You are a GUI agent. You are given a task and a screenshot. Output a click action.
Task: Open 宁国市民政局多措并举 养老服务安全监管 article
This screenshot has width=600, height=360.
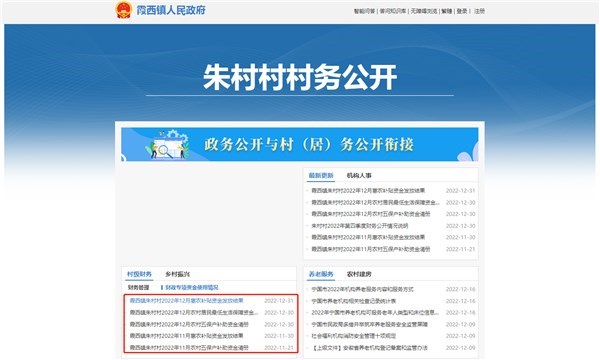(x=369, y=324)
